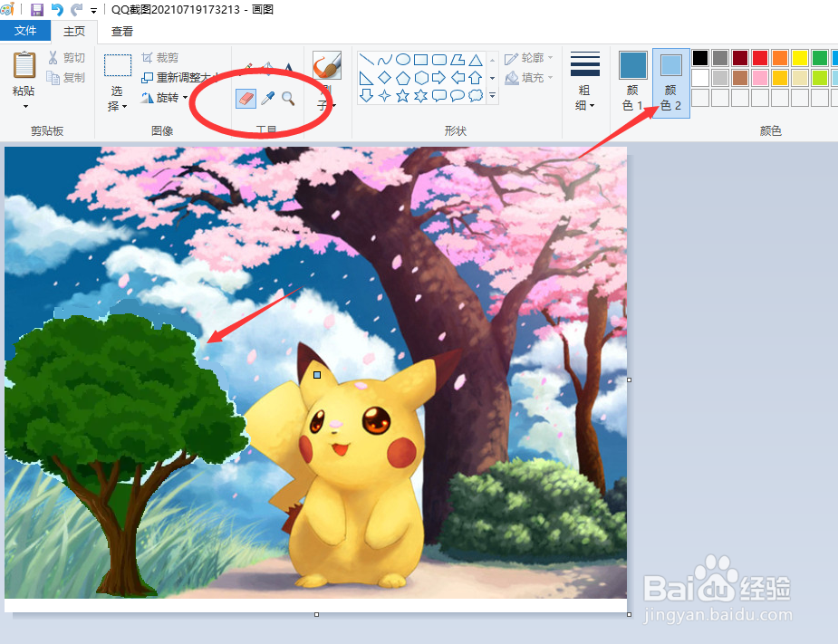Select the Magnifier tool

[288, 98]
